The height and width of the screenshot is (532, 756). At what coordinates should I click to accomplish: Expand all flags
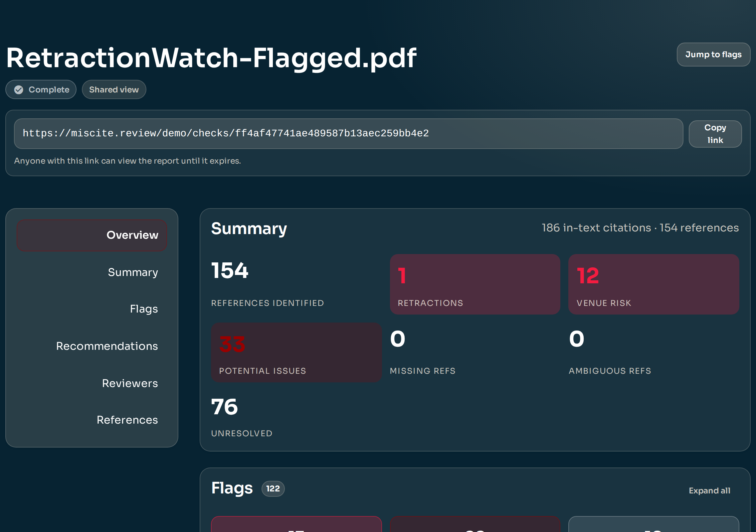[709, 491]
